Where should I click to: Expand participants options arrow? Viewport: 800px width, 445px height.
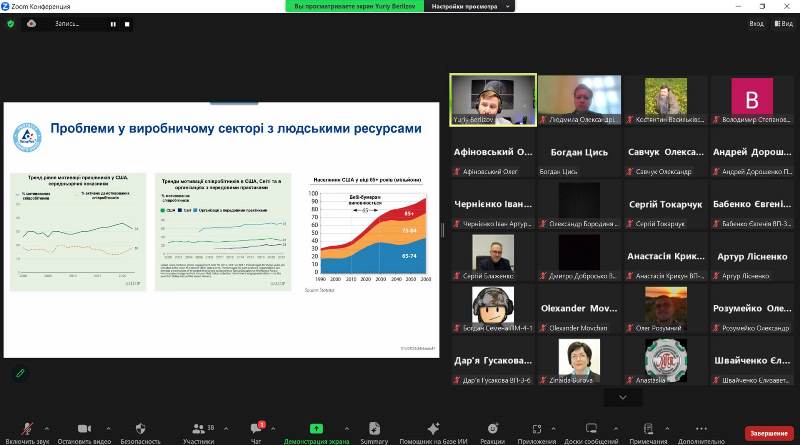tap(226, 428)
